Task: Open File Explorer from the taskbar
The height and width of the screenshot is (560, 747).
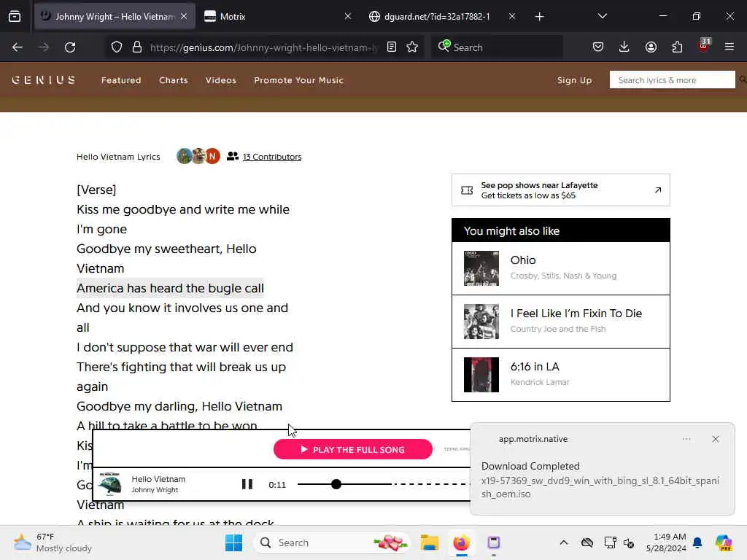Action: pyautogui.click(x=429, y=542)
